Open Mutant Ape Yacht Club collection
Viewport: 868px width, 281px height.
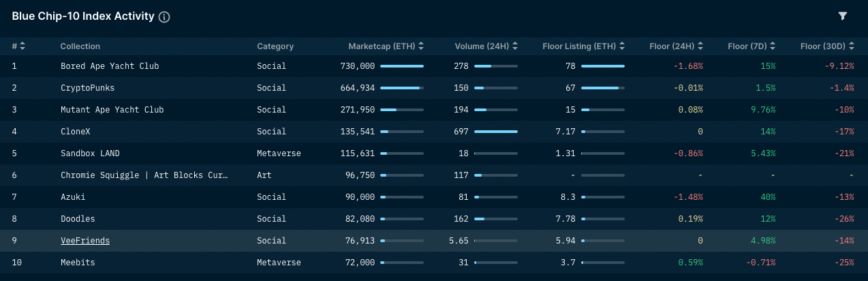click(x=112, y=110)
